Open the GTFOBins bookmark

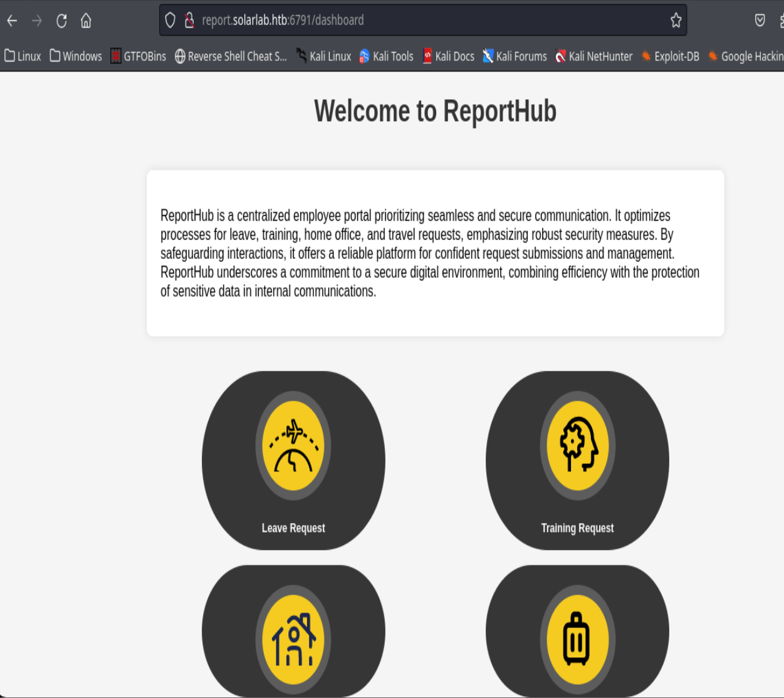point(139,56)
